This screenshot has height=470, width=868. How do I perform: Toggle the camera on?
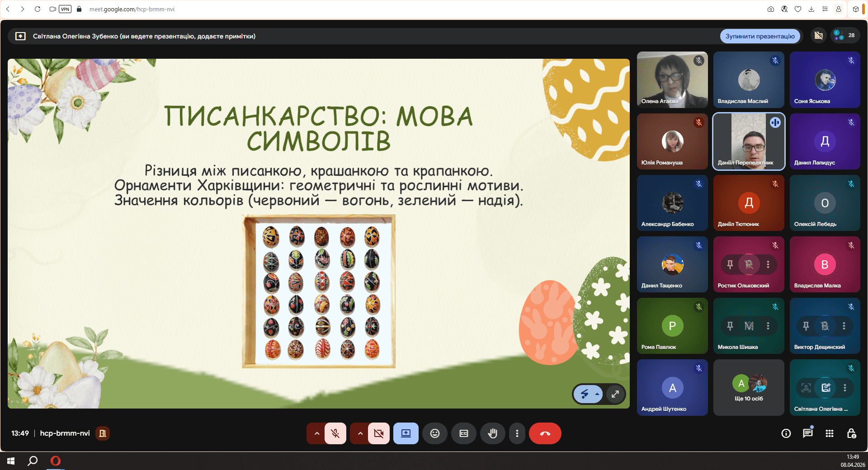[x=378, y=433]
